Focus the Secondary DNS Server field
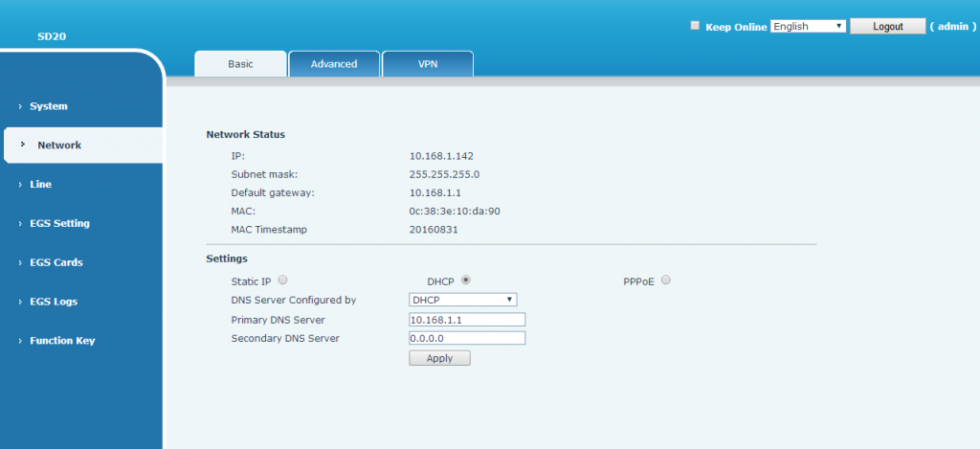The width and height of the screenshot is (980, 449). 467,338
